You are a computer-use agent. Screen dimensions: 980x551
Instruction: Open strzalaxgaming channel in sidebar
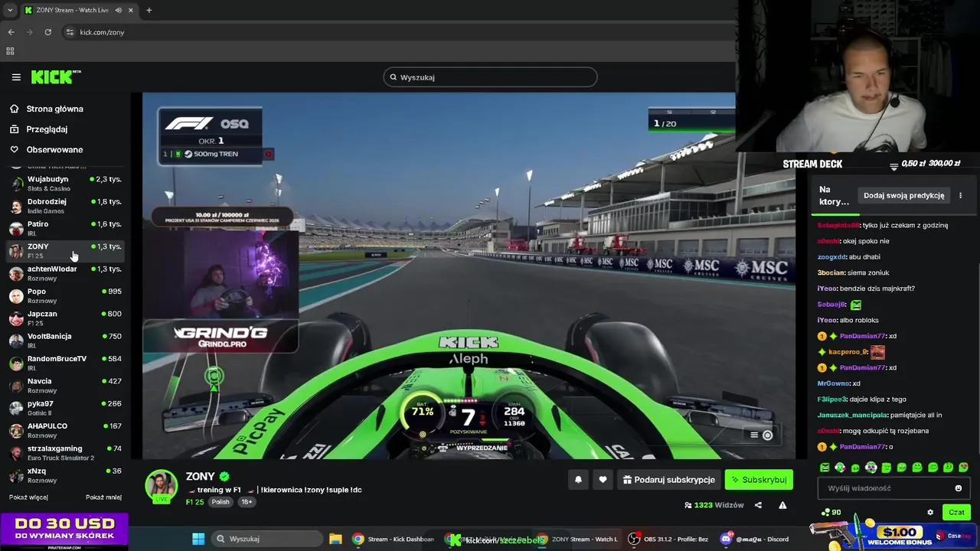(x=65, y=452)
